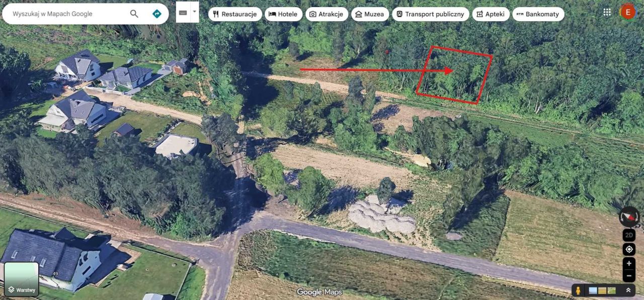Center map on your location
The width and height of the screenshot is (644, 300).
(629, 249)
